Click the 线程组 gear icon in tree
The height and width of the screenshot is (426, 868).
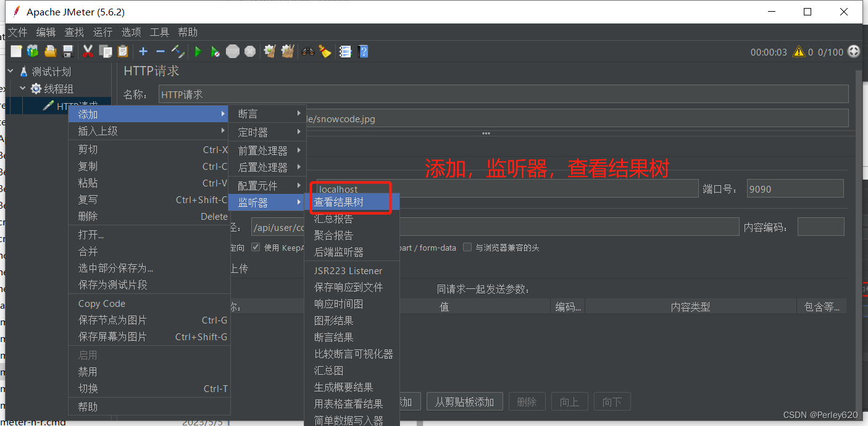tap(36, 89)
